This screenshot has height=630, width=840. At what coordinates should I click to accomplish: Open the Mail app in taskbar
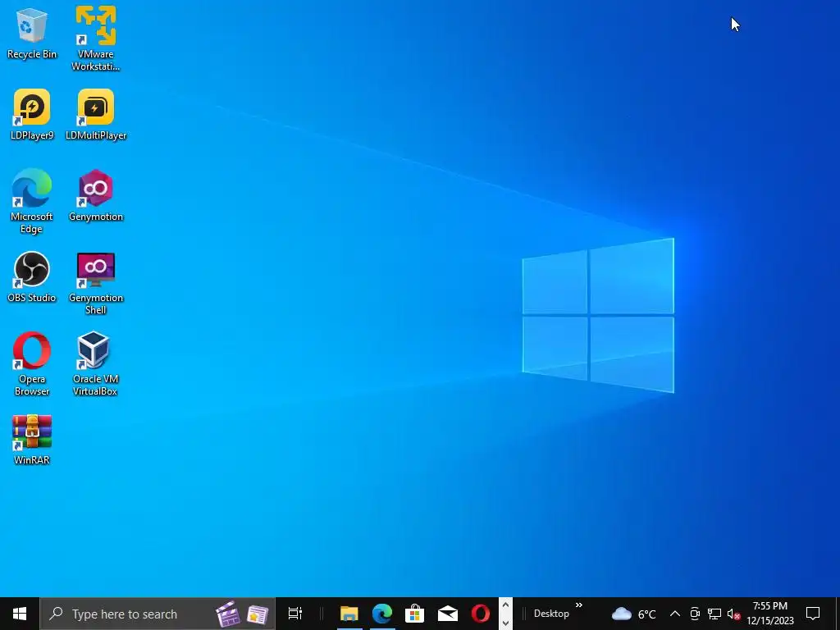pos(447,614)
